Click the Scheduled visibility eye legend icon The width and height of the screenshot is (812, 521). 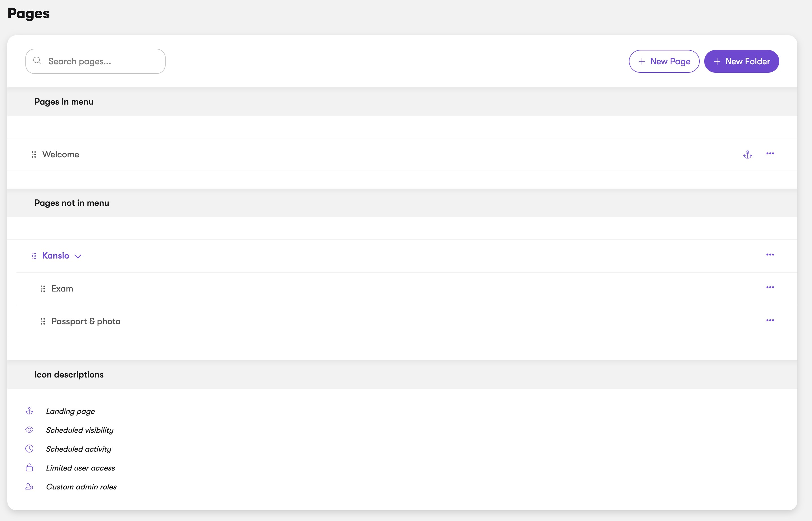pos(29,430)
